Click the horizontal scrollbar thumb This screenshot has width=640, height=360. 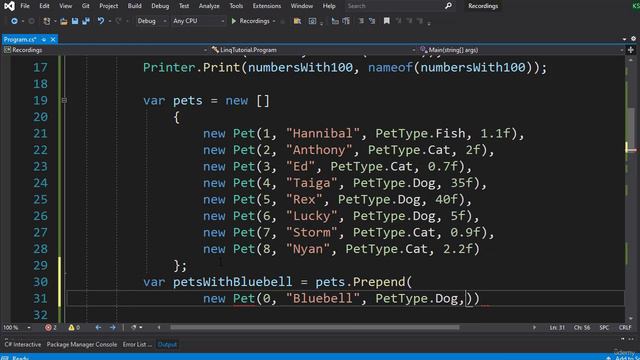(315, 327)
